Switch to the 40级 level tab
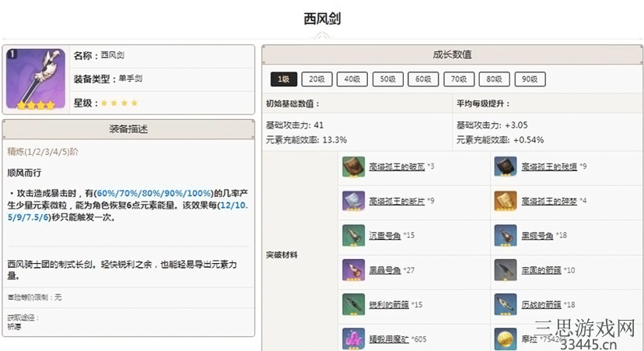The width and height of the screenshot is (644, 351). coord(352,79)
